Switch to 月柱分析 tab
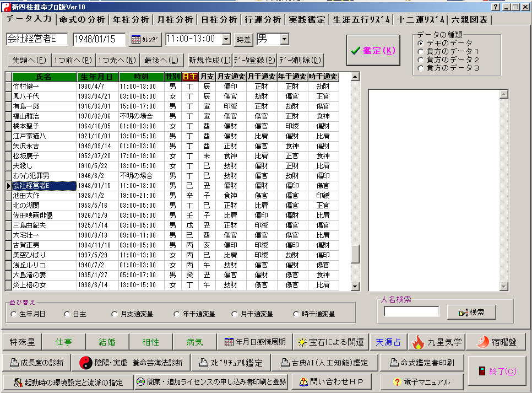Viewport: 532px width, 393px height. pyautogui.click(x=175, y=20)
